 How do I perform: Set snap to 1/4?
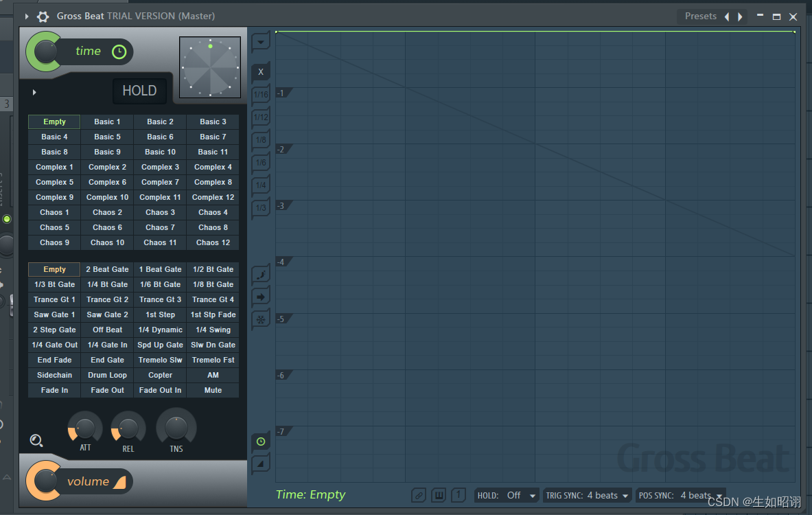coord(260,185)
